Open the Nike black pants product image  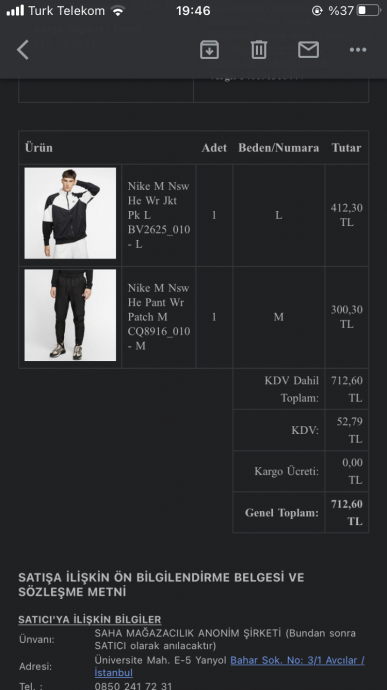pyautogui.click(x=70, y=315)
